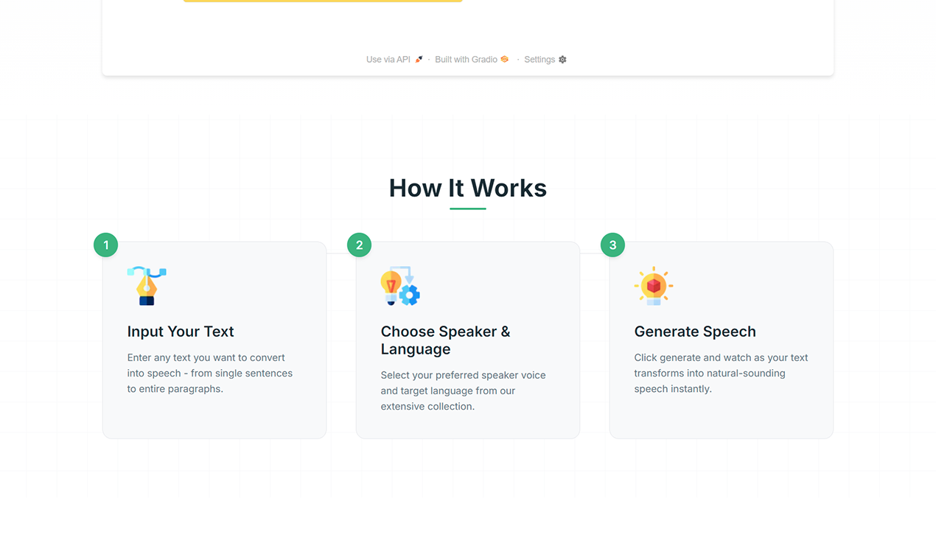Open the Use via API link
This screenshot has height=560, width=936.
(x=388, y=59)
